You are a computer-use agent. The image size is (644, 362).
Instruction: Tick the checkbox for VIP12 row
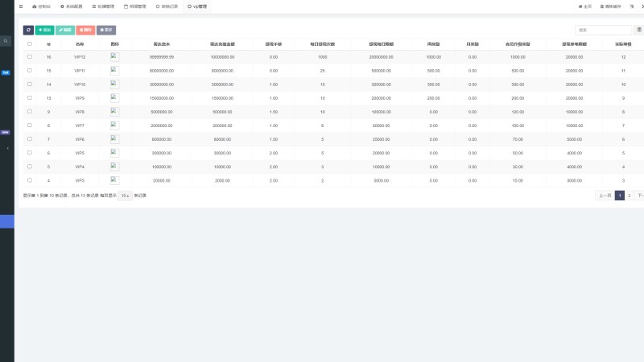tap(30, 57)
